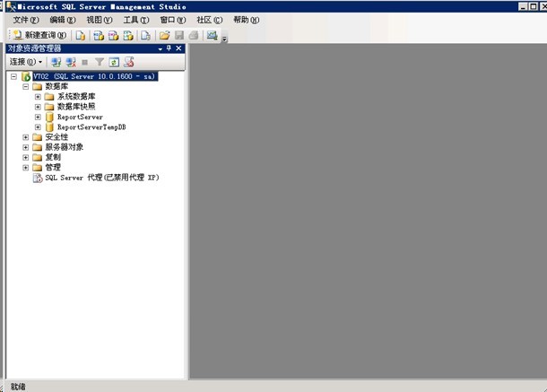547x392 pixels.
Task: Click the 就绪 status bar text
Action: (18, 387)
